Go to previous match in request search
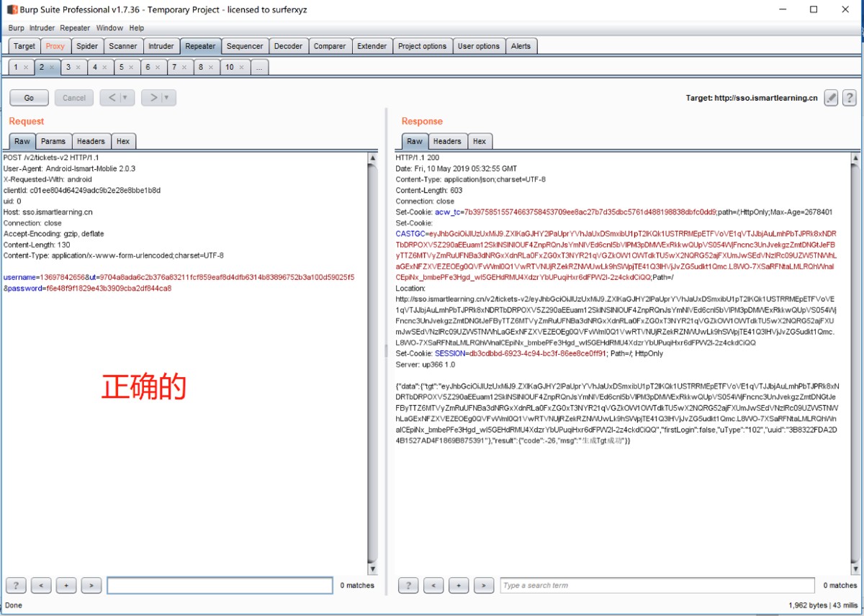This screenshot has width=864, height=616. [41, 585]
